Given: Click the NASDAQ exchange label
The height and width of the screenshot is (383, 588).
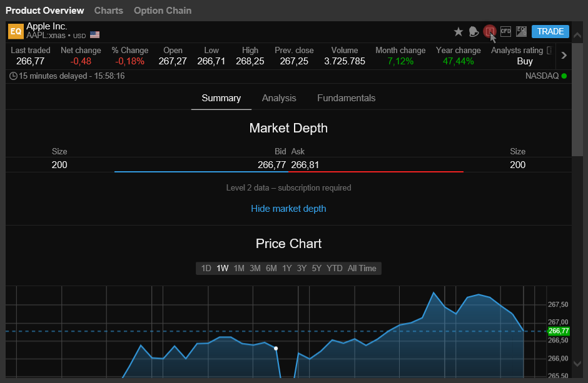Looking at the screenshot, I should (x=542, y=76).
